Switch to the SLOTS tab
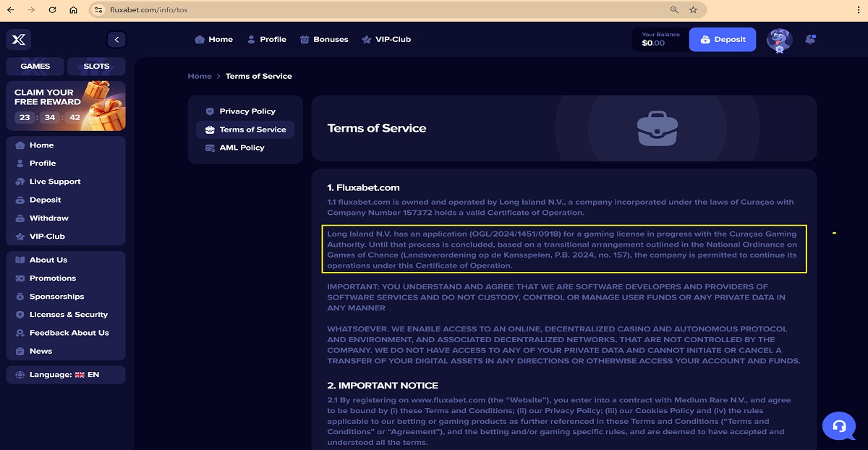Screen dimensions: 868x450 (x=96, y=67)
